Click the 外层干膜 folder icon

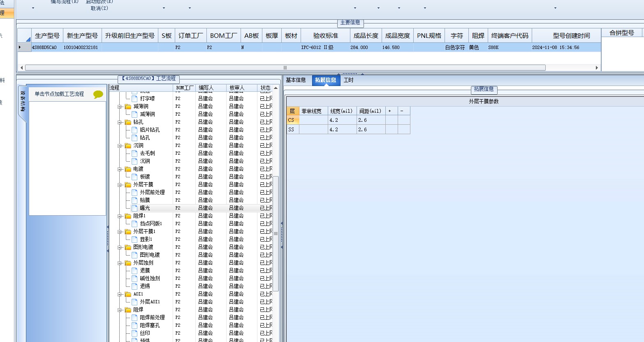(x=128, y=185)
